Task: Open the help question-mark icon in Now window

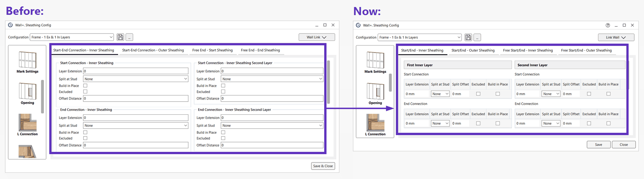Action: [608, 25]
